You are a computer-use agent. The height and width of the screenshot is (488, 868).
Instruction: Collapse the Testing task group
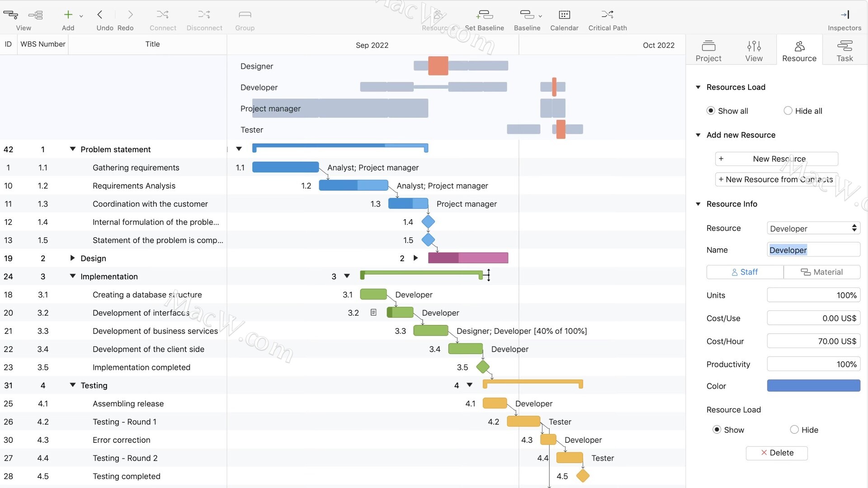[x=72, y=385]
